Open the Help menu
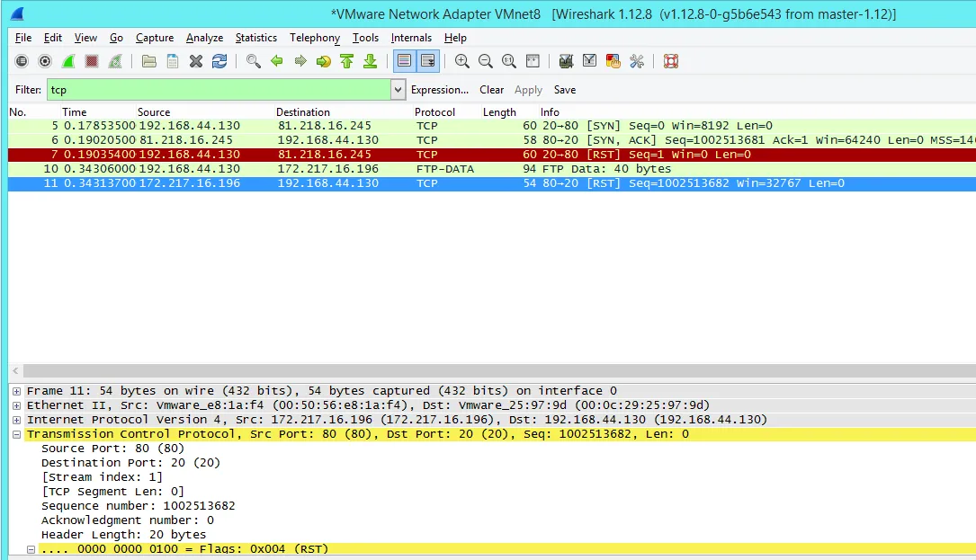This screenshot has height=560, width=976. [455, 38]
